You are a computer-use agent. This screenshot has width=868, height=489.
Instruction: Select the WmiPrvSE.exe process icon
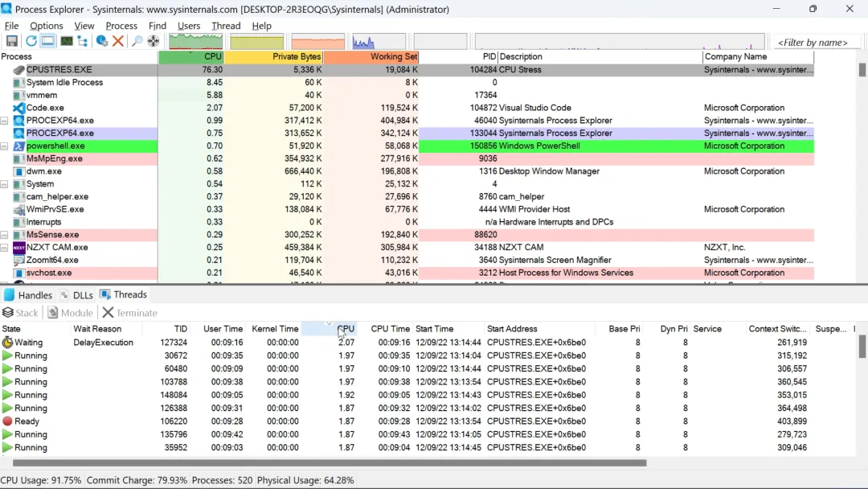tap(18, 209)
